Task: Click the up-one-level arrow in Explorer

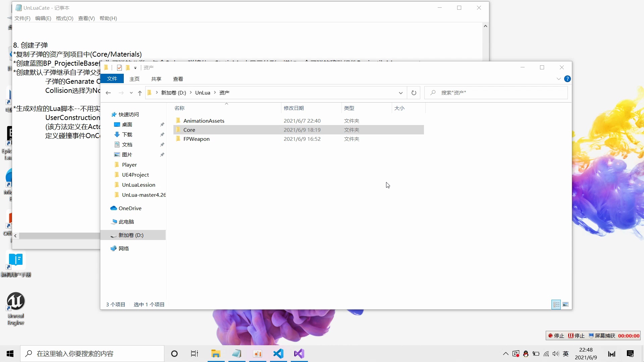Action: point(140,93)
